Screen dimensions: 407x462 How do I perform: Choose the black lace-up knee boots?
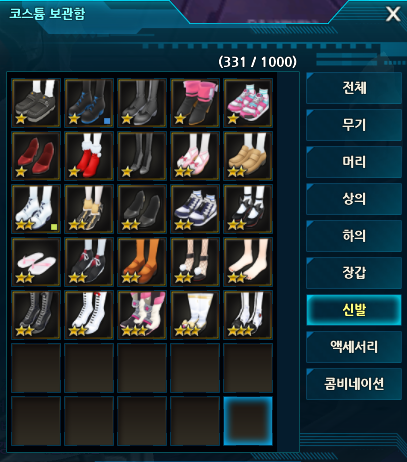point(36,315)
